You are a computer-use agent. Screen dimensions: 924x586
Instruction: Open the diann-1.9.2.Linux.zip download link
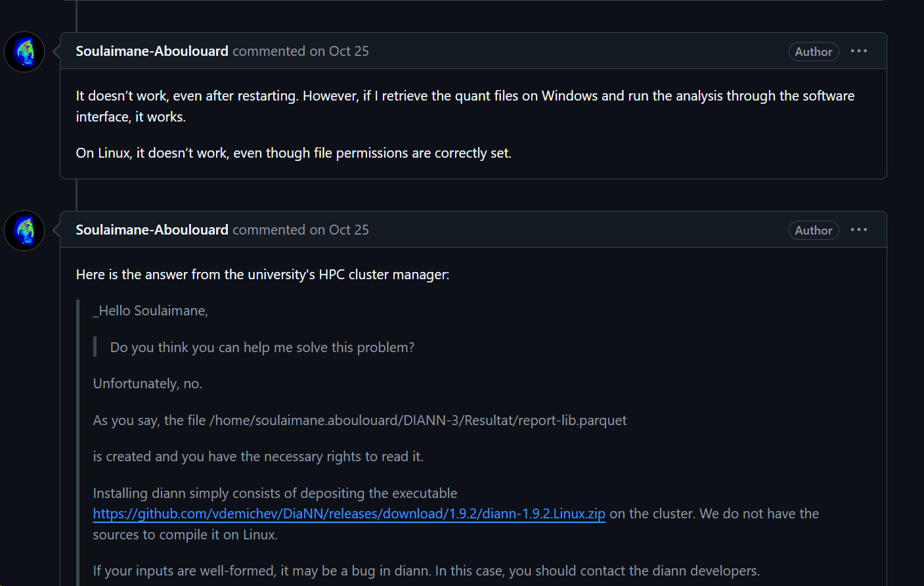(349, 514)
